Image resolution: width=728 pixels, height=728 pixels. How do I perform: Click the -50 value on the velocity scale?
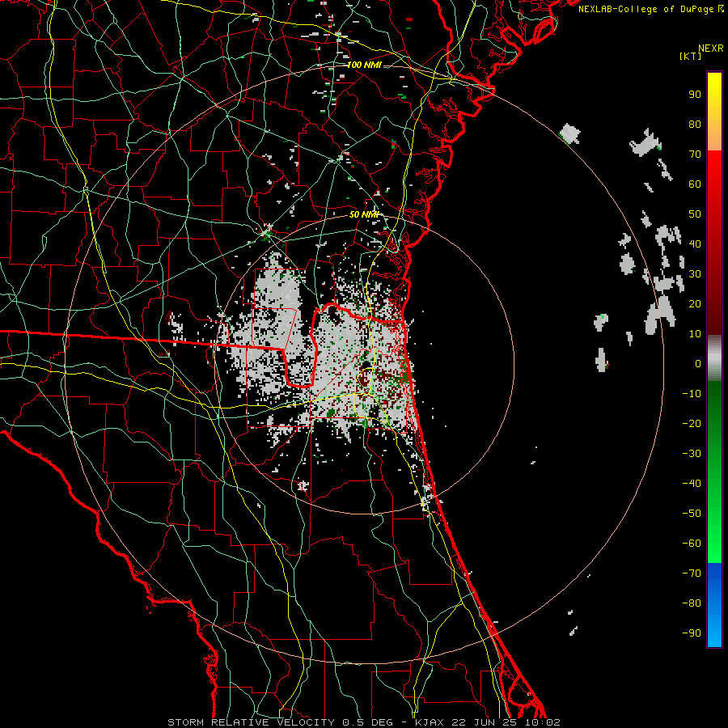pyautogui.click(x=692, y=514)
